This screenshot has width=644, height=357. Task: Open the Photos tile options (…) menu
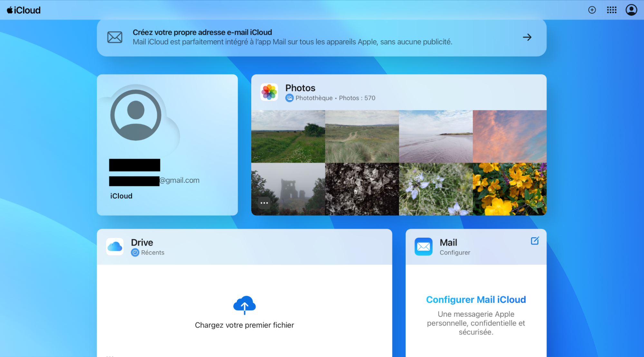click(x=264, y=203)
